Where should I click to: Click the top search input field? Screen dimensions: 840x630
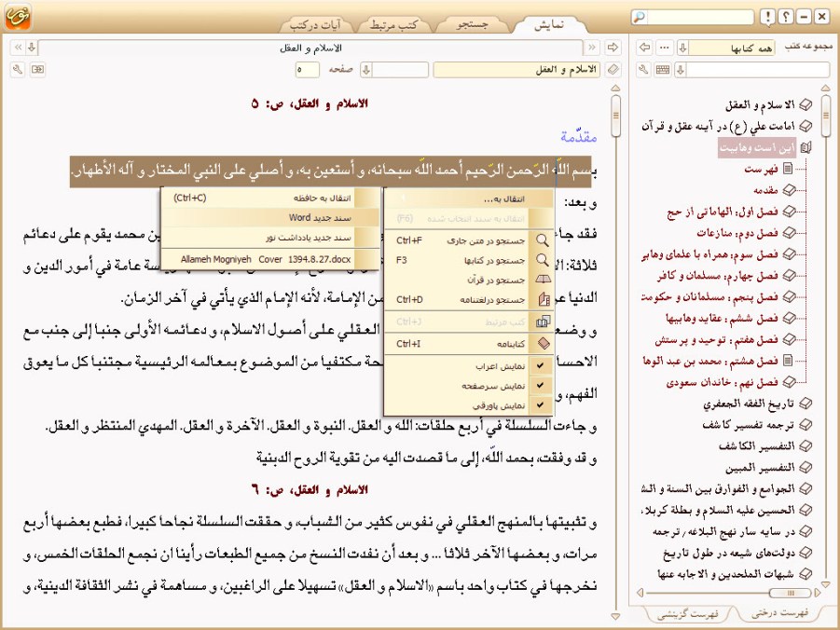tap(700, 17)
